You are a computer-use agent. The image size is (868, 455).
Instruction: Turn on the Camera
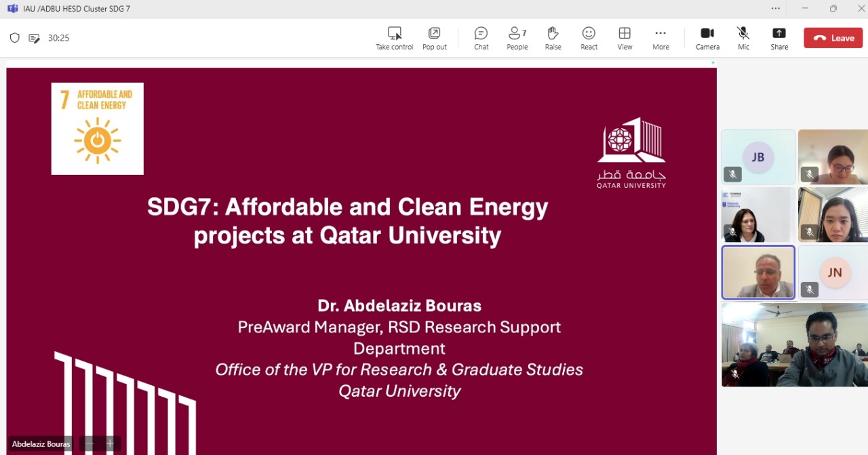point(707,38)
